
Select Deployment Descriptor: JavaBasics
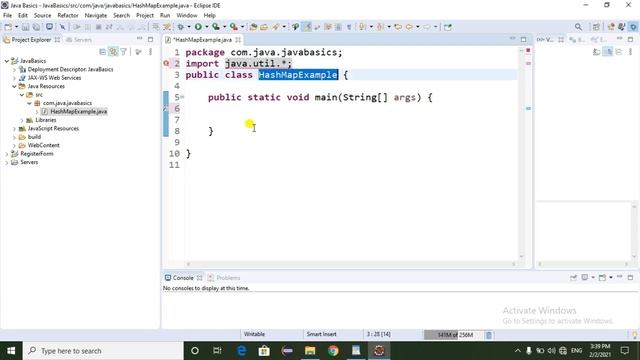(70, 69)
